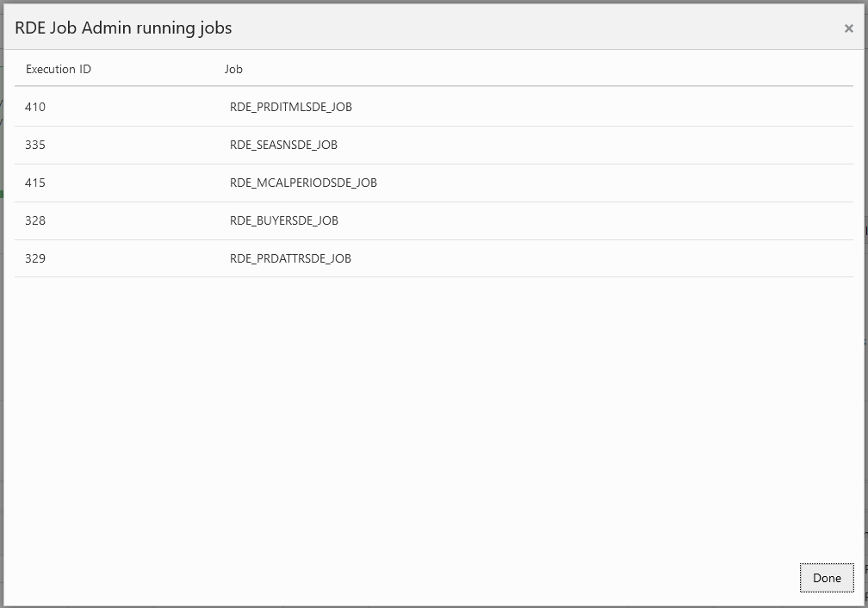Click the job name RDE_PRDITMLSDE_JOB
Image resolution: width=868 pixels, height=608 pixels.
click(x=292, y=107)
